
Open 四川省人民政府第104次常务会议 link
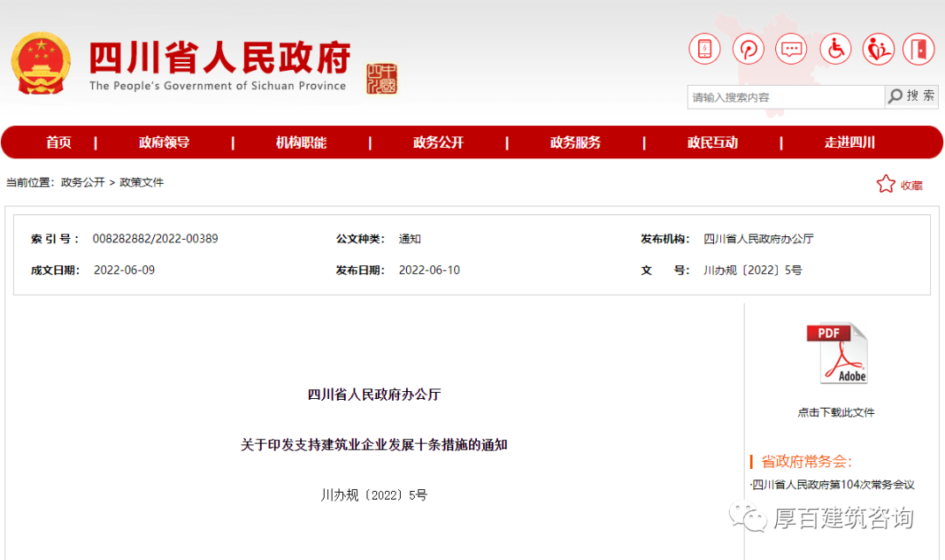pos(835,485)
